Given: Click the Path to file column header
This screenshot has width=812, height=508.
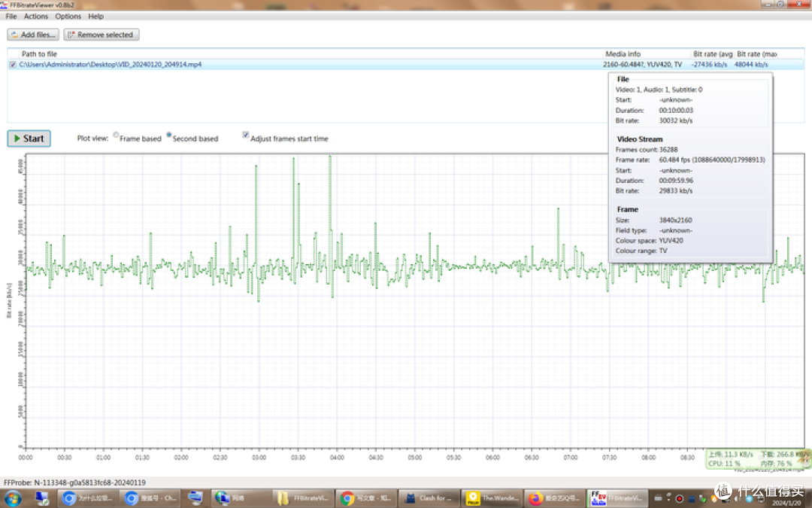Looking at the screenshot, I should point(39,54).
